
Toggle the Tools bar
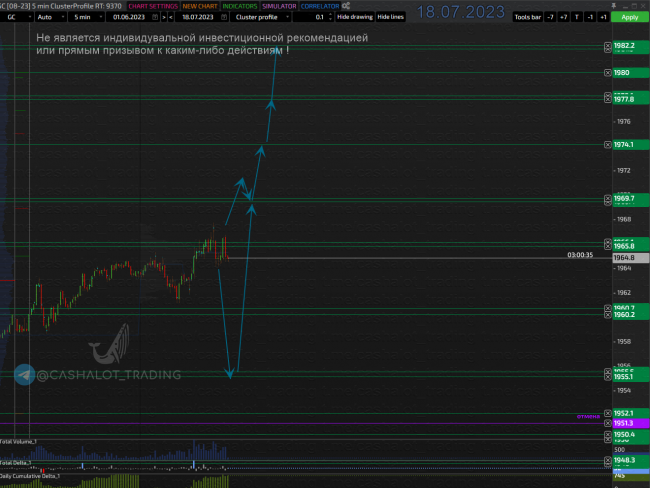[527, 17]
